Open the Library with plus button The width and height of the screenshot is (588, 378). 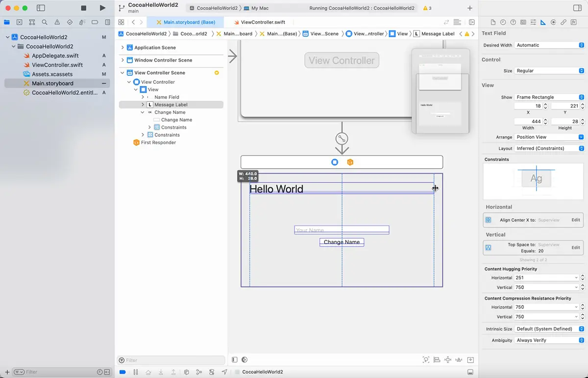click(x=470, y=8)
